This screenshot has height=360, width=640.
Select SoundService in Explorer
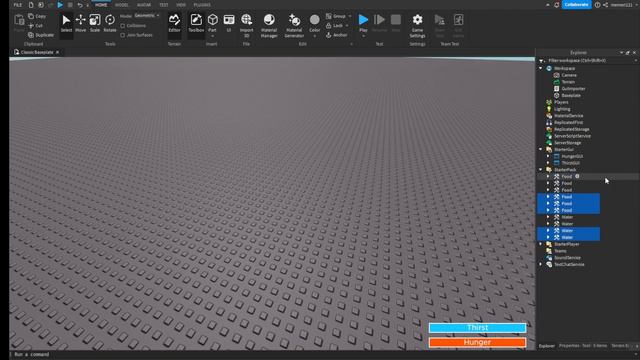pyautogui.click(x=567, y=258)
